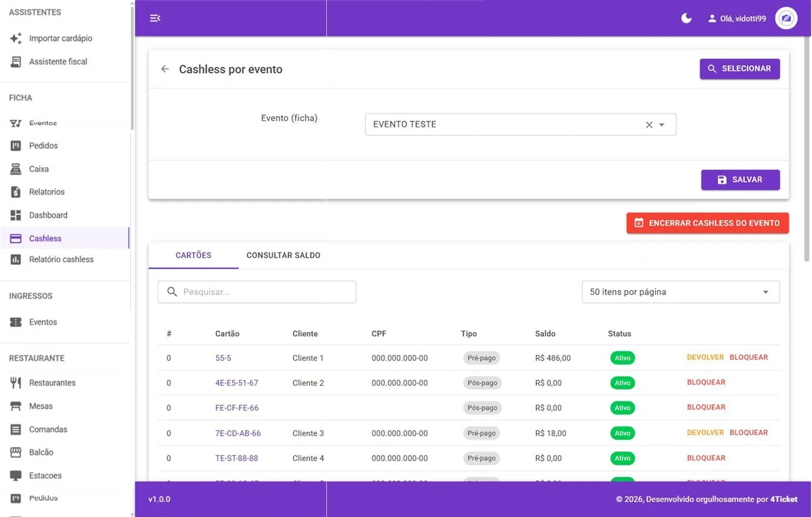The width and height of the screenshot is (812, 517).
Task: Toggle dark mode moon icon
Action: click(686, 18)
